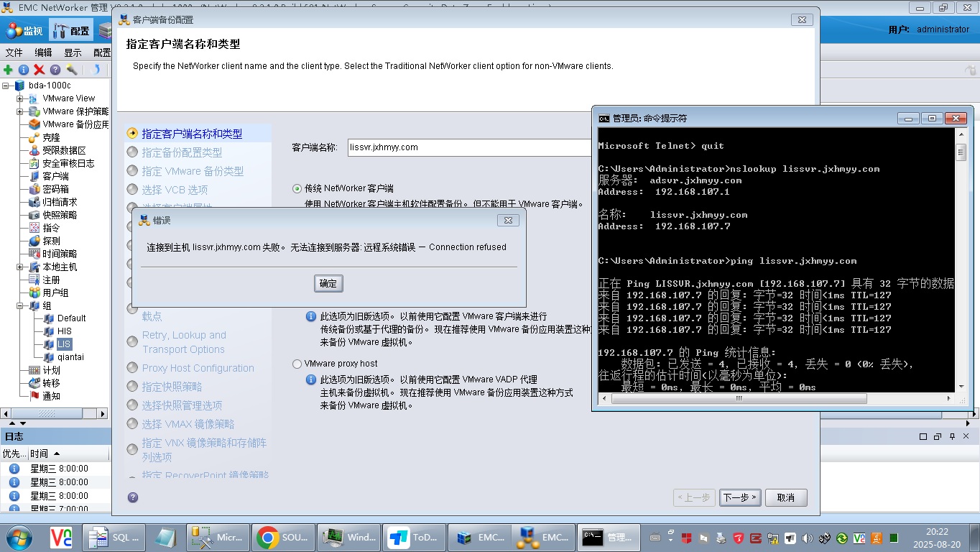Click the red X delete toolbar icon
Screen dimensions: 980x552
40,70
